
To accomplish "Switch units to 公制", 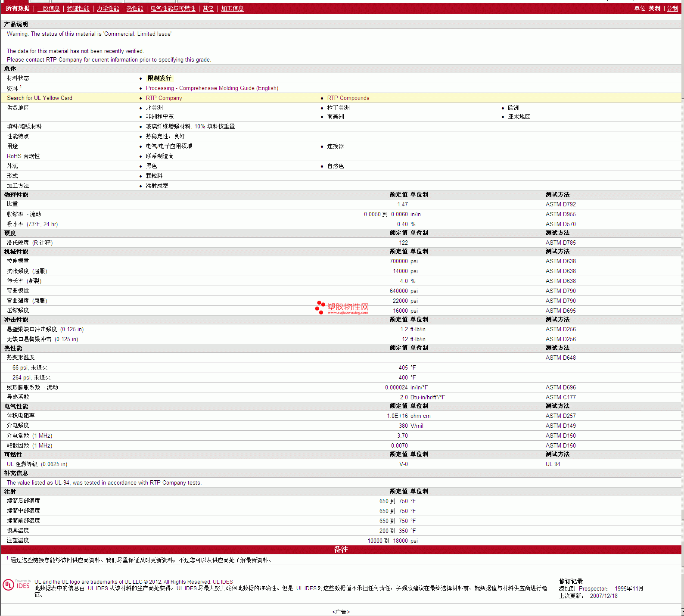I will (672, 9).
